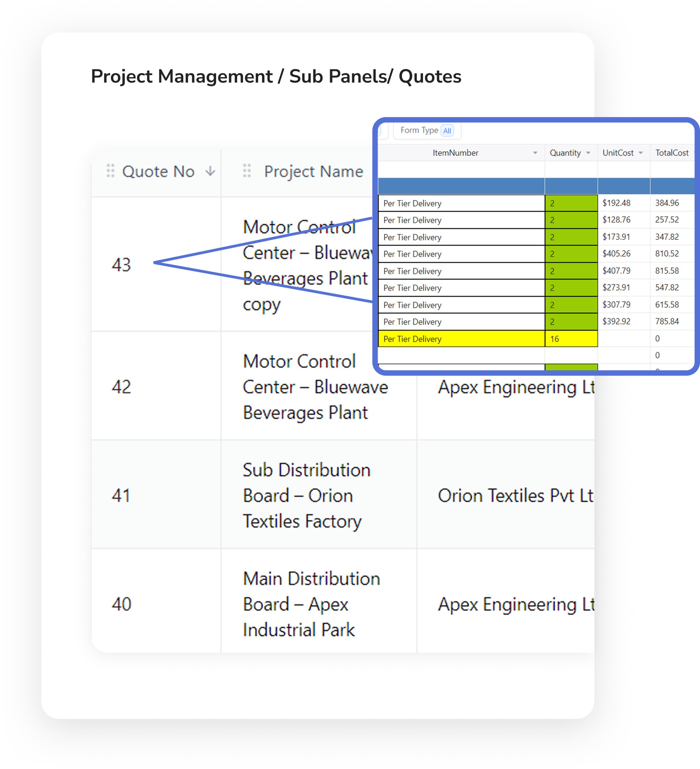Select quote number 42 cell
The height and width of the screenshot is (769, 700).
121,387
